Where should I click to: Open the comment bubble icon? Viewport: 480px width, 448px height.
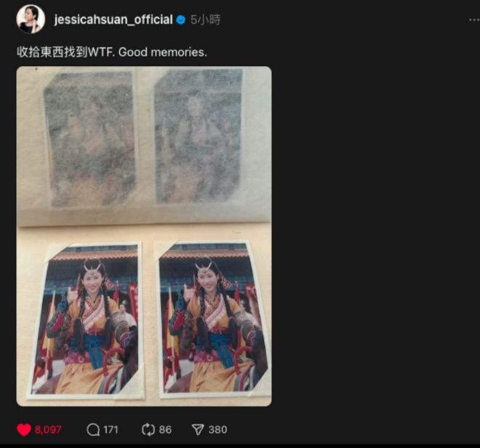[93, 430]
